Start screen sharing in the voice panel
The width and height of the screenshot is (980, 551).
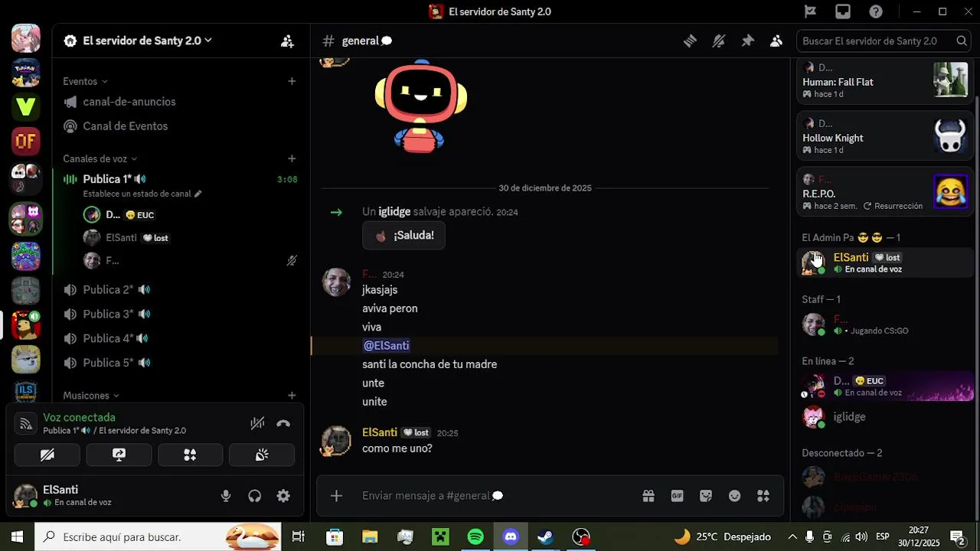(119, 455)
